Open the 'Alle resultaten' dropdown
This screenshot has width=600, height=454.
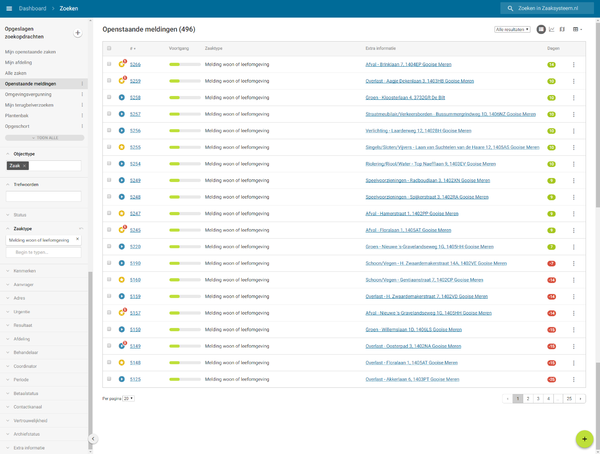click(513, 30)
